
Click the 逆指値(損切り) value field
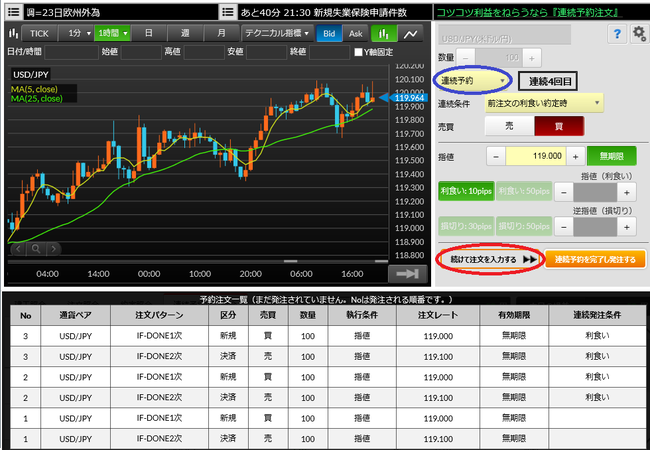[595, 227]
